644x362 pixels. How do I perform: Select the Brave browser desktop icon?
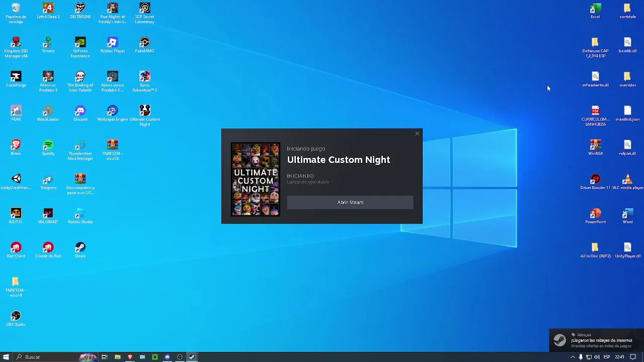(16, 148)
